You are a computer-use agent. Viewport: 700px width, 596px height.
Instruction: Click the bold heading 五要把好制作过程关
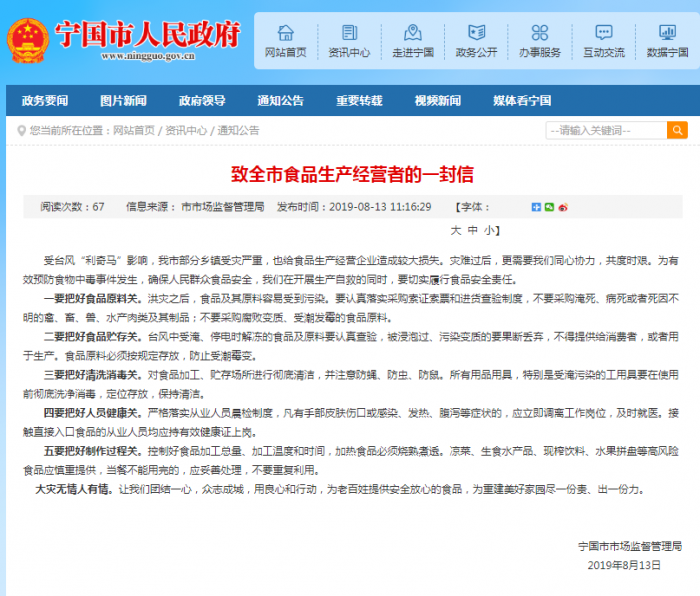93,451
